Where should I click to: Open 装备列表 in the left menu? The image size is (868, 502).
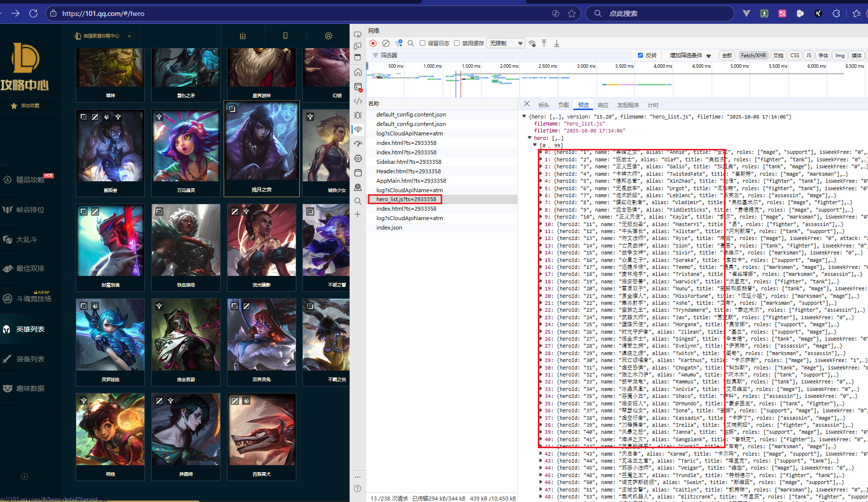coord(30,359)
